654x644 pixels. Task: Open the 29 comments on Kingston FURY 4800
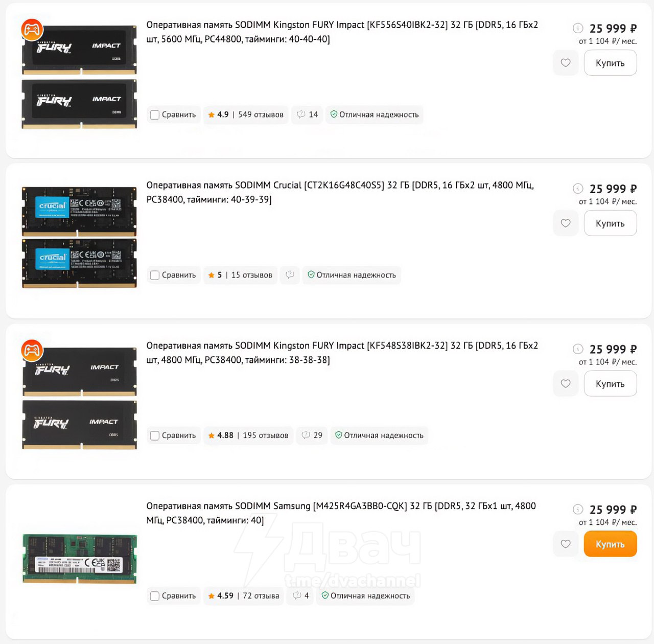[x=312, y=435]
